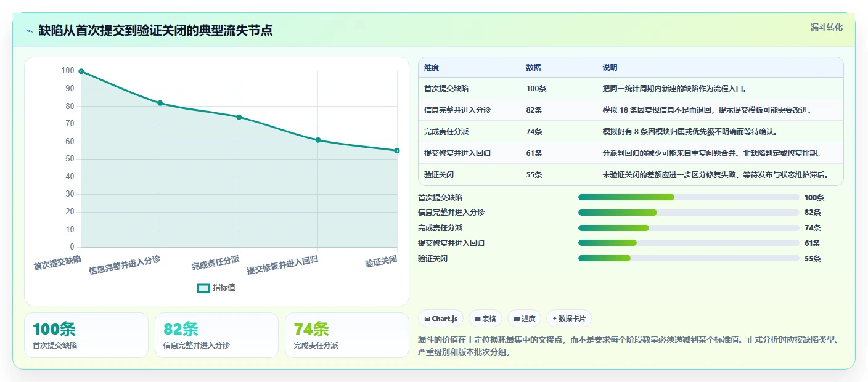Viewport: 868px width, 382px height.
Task: Click the x-axis label 信息完整并进入分诊
Action: (125, 265)
